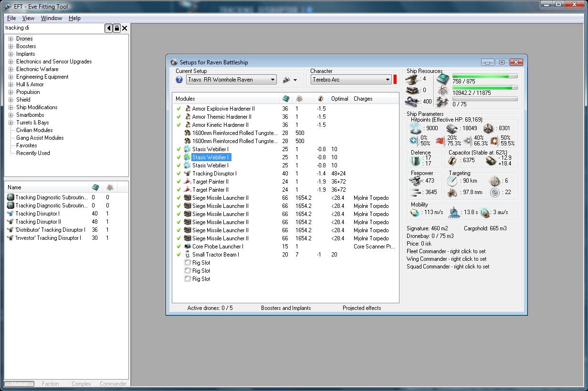Click the red indicator next to Character dropdown

click(395, 80)
